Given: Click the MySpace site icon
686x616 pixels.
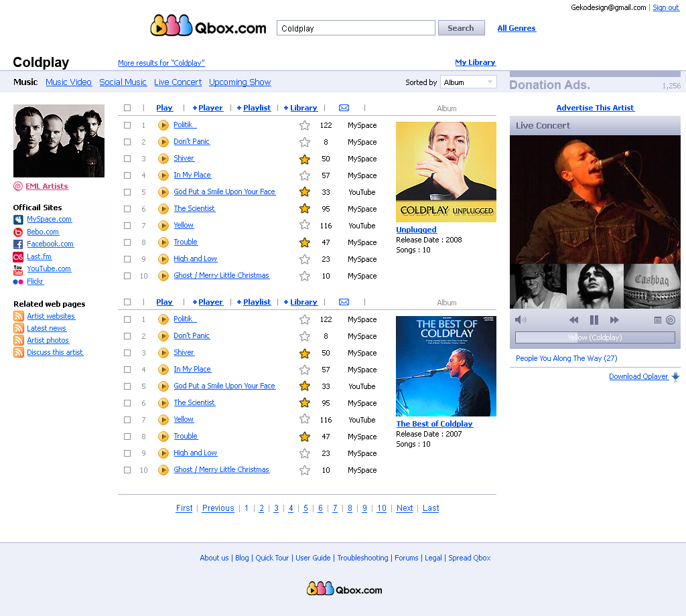Looking at the screenshot, I should pos(18,220).
